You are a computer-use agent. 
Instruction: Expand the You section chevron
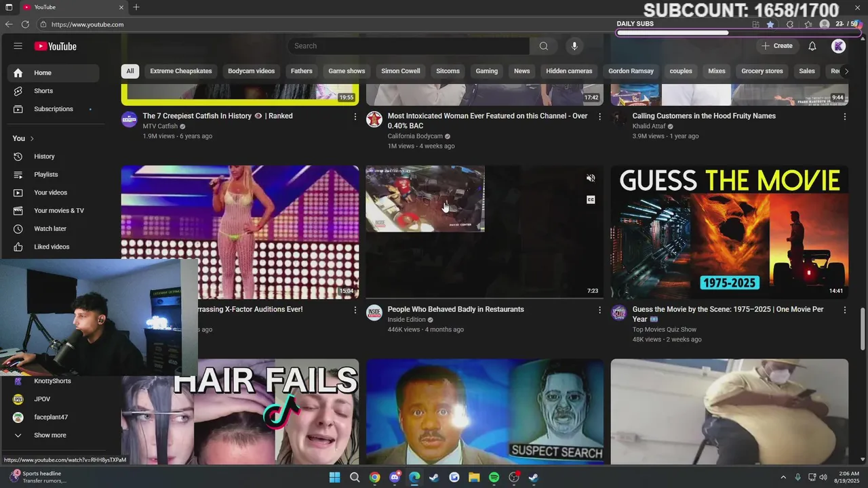point(31,138)
